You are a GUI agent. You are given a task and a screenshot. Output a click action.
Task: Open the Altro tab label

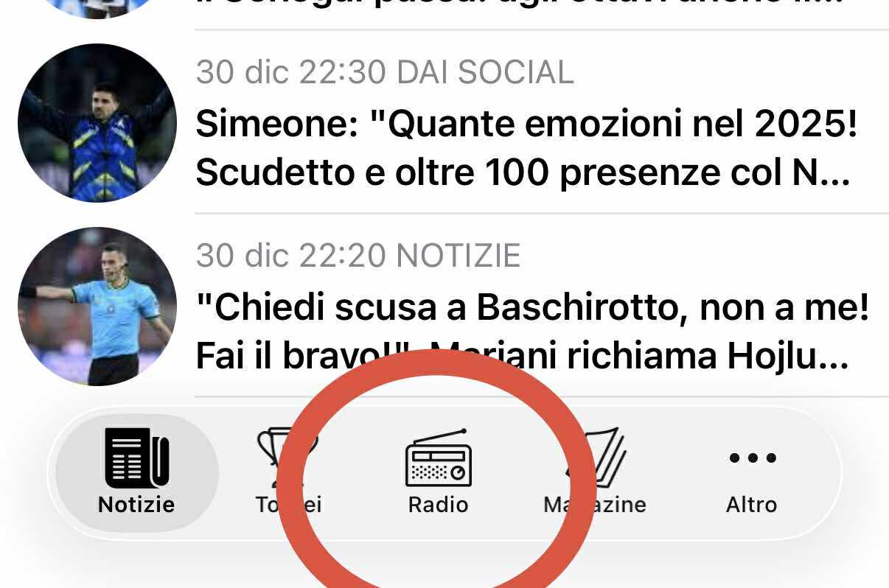coord(752,505)
